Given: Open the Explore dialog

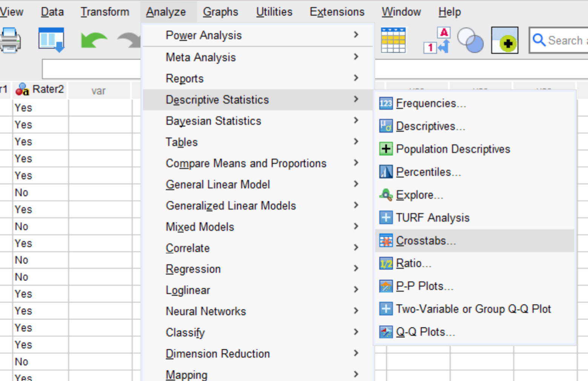Looking at the screenshot, I should click(x=419, y=195).
